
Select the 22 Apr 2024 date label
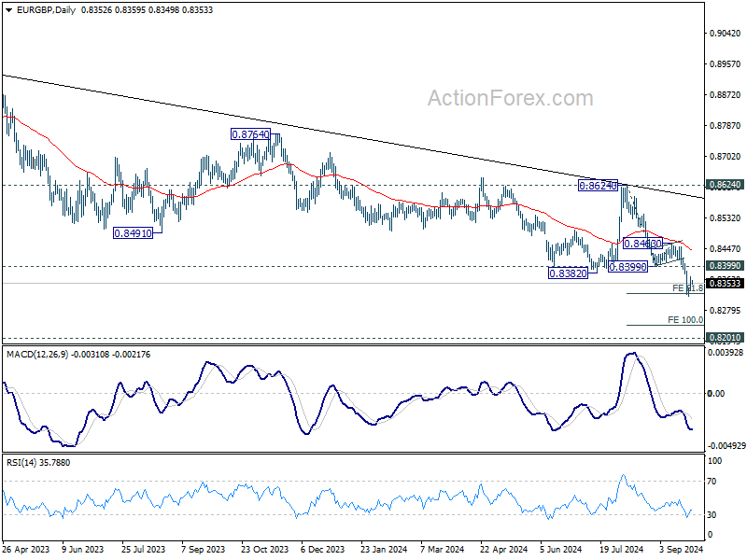coord(503,549)
